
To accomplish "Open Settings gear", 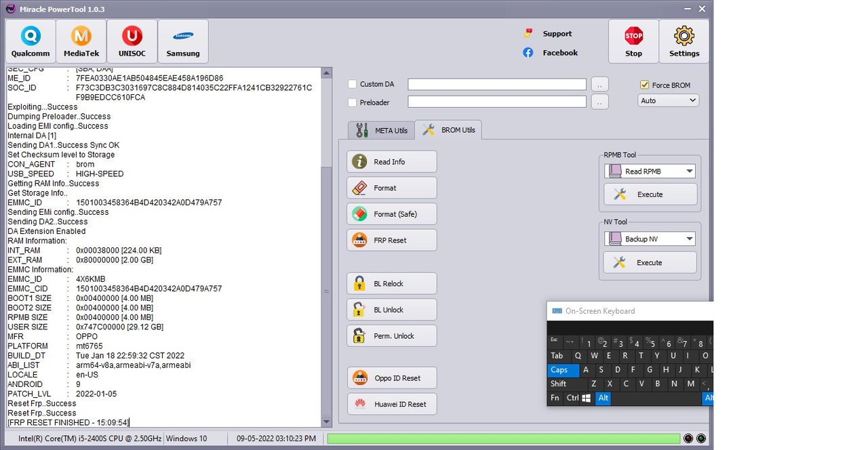I will click(x=684, y=41).
